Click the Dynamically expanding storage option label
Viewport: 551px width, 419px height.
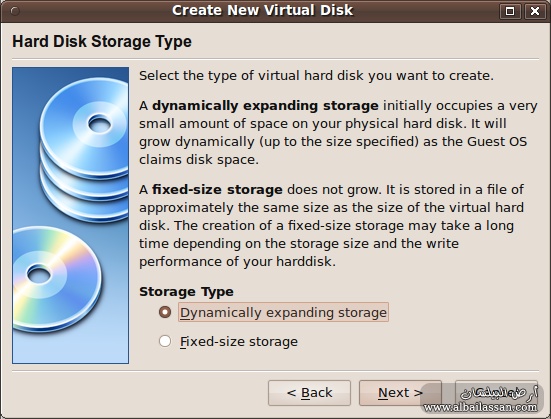[x=283, y=312]
